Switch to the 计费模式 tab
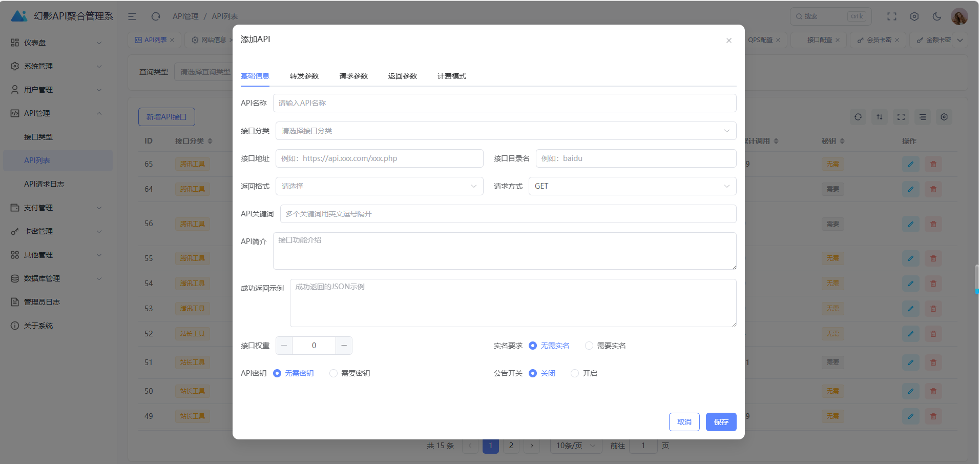 pos(452,76)
